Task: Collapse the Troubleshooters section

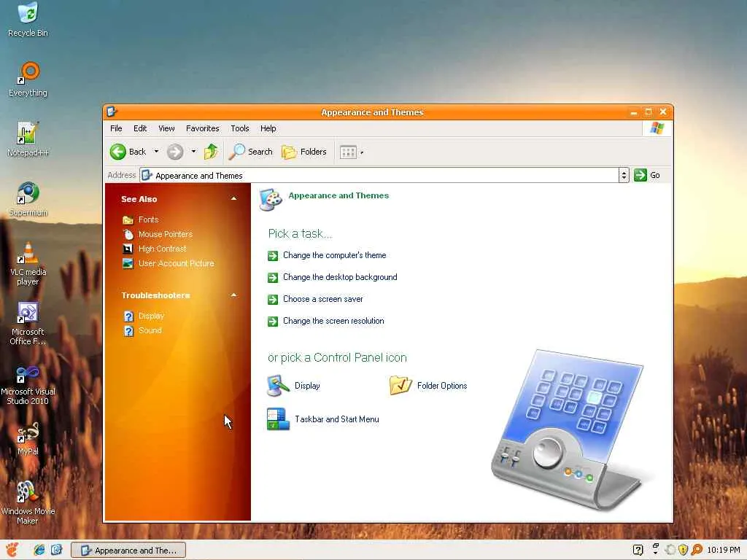Action: pos(233,295)
